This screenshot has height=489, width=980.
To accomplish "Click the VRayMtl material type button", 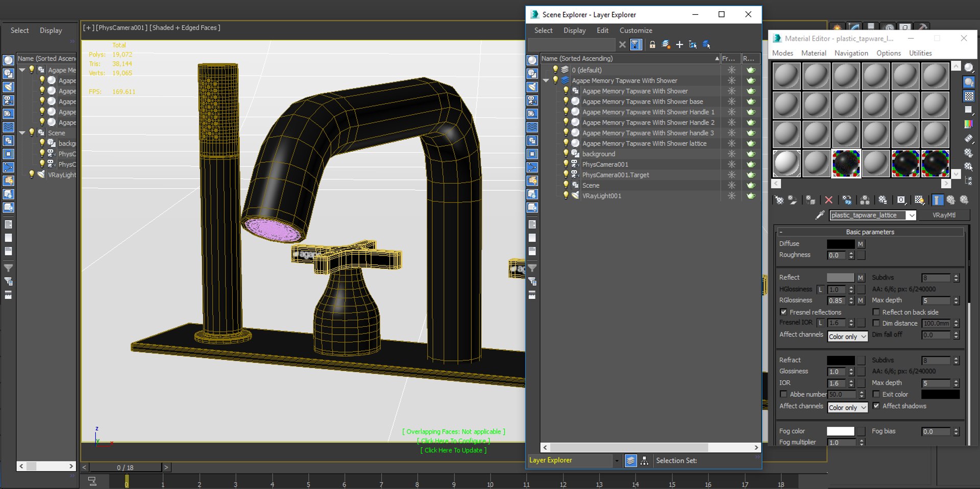I will pyautogui.click(x=944, y=215).
